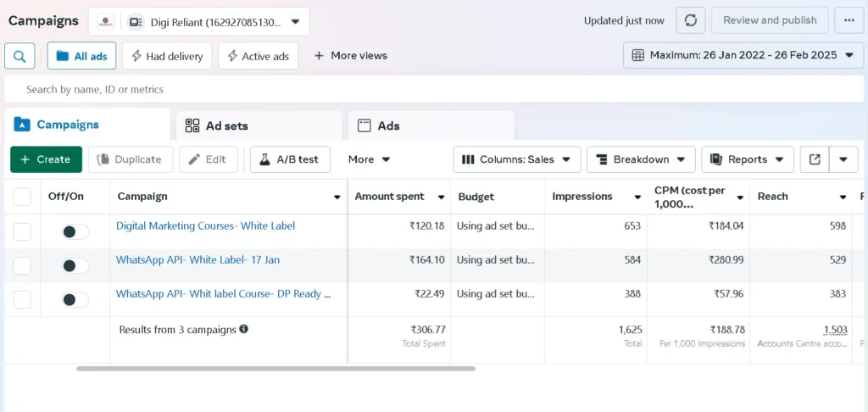
Task: Open Digital Marketing Courses- White Label campaign
Action: 205,226
